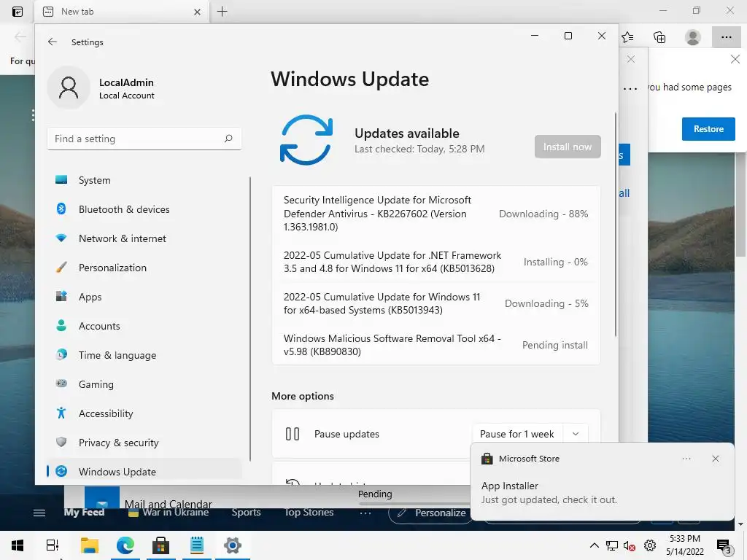Show hidden tray icons chevron
This screenshot has width=747, height=560.
(x=594, y=545)
